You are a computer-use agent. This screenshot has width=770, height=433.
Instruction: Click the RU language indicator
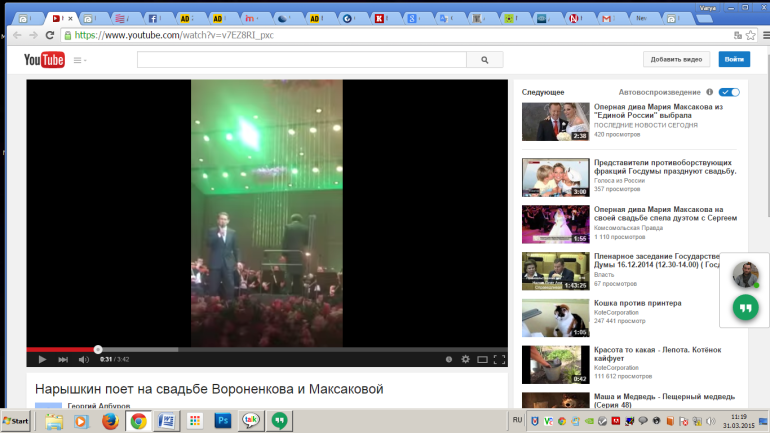(517, 420)
